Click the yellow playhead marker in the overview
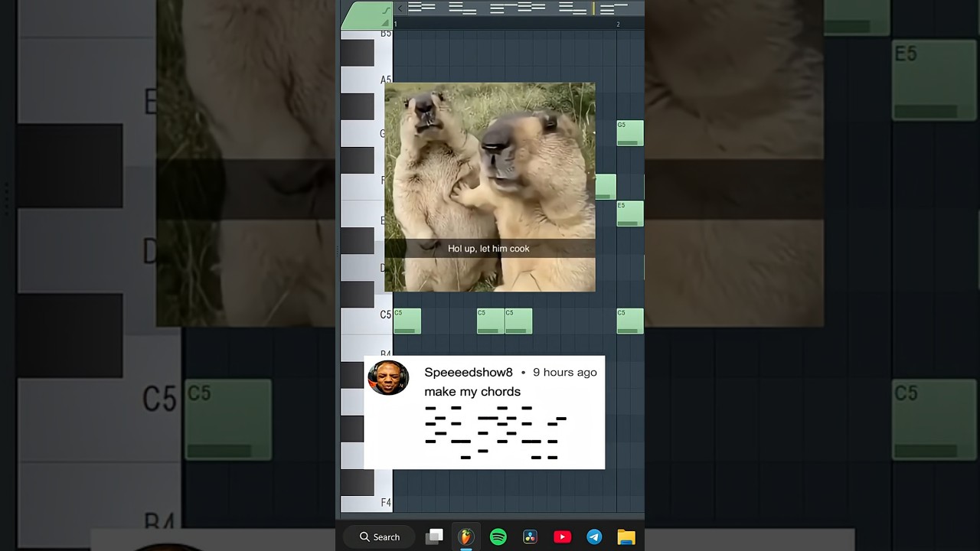 [593, 8]
